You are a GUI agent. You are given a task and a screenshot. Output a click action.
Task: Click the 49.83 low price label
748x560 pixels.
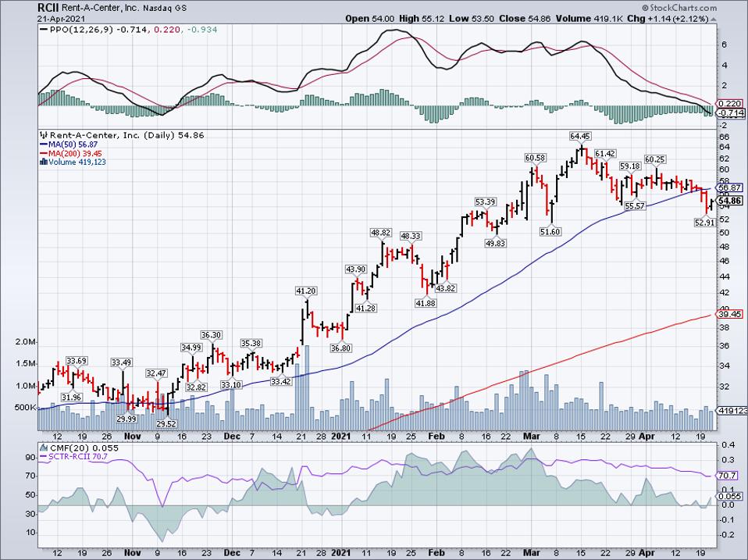pyautogui.click(x=495, y=243)
